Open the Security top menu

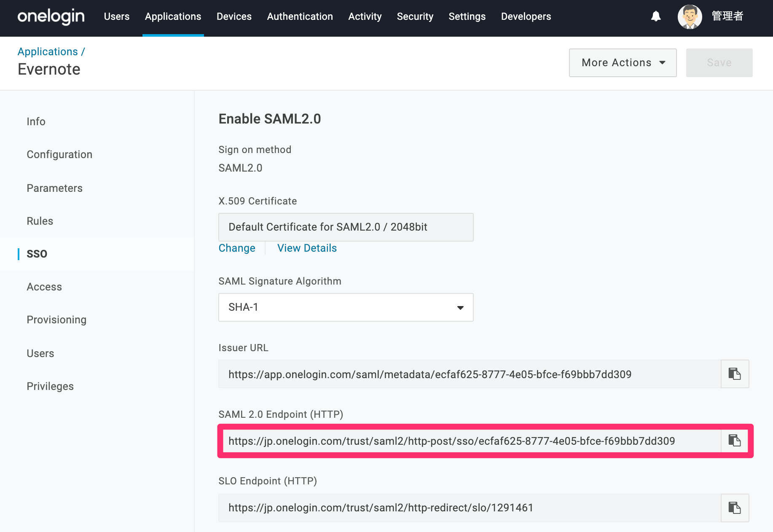pyautogui.click(x=415, y=16)
